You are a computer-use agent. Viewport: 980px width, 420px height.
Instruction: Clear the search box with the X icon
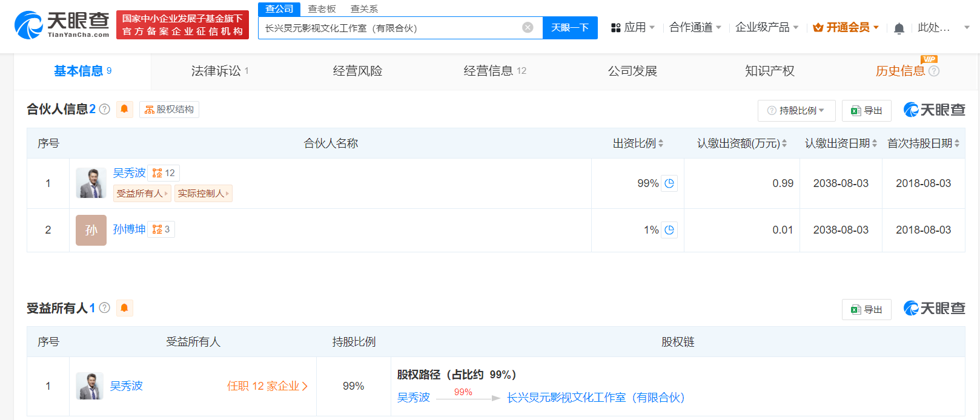coord(528,28)
